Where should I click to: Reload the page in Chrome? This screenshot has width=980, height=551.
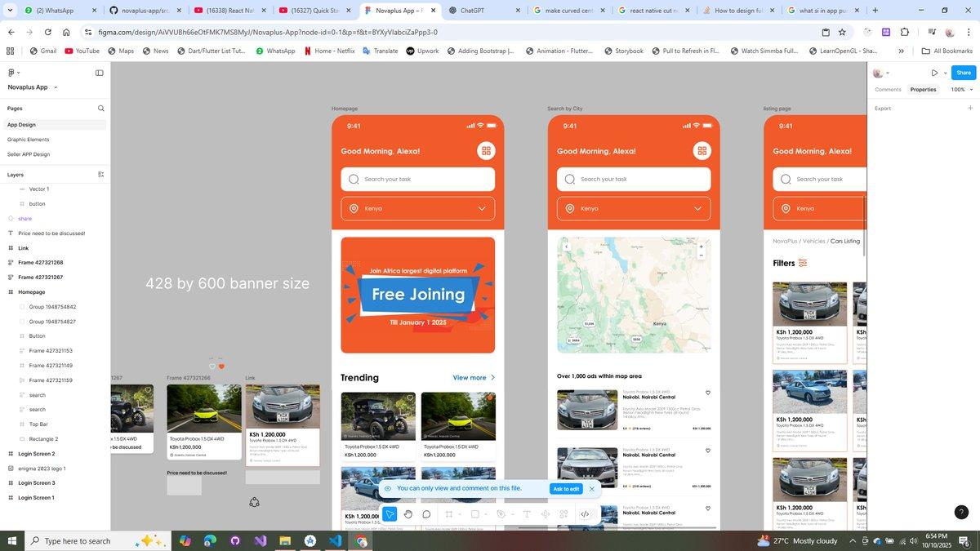tap(48, 32)
